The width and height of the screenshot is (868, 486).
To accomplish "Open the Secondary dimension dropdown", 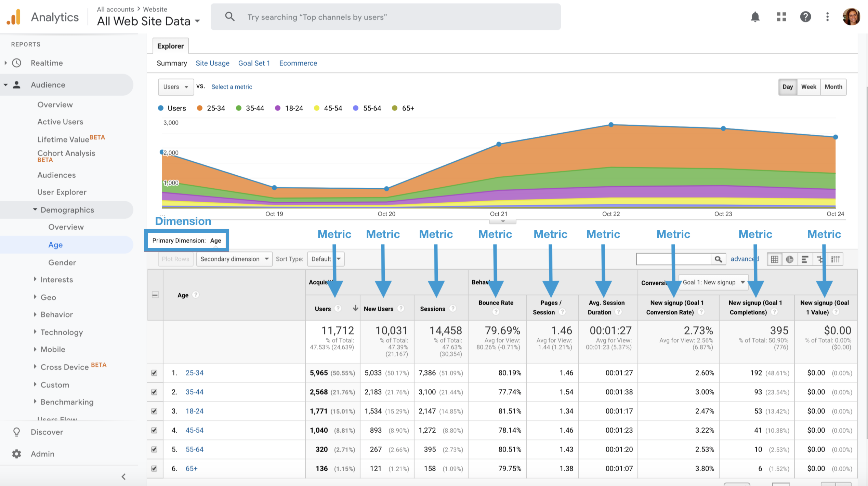I will point(234,259).
